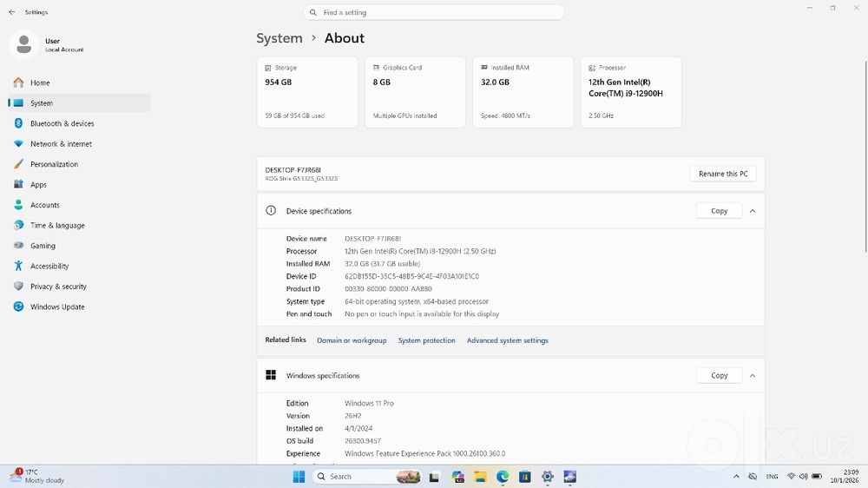This screenshot has width=868, height=488.
Task: Open the Installed RAM 32.0 GB card
Action: coord(523,92)
